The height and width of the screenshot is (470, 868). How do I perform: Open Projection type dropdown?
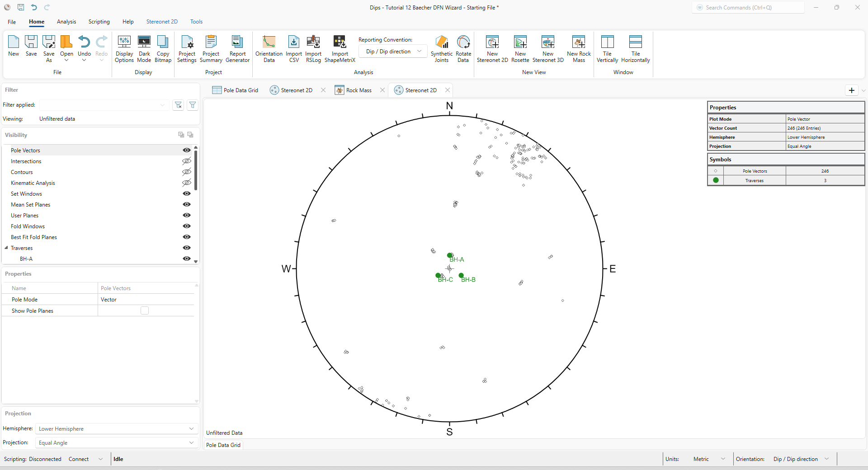pos(117,442)
